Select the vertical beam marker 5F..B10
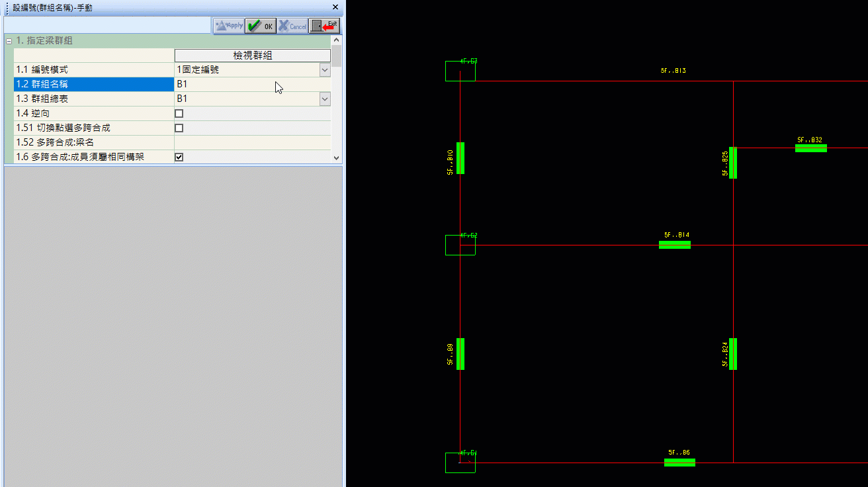Image resolution: width=868 pixels, height=487 pixels. pyautogui.click(x=460, y=158)
